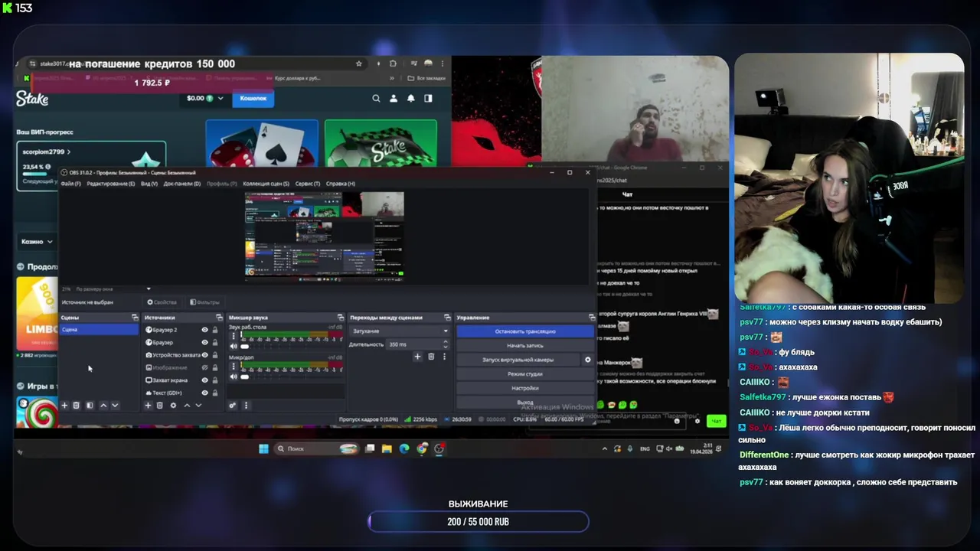The image size is (980, 551).
Task: Click Запуск виртуальной камеры button
Action: pyautogui.click(x=518, y=360)
